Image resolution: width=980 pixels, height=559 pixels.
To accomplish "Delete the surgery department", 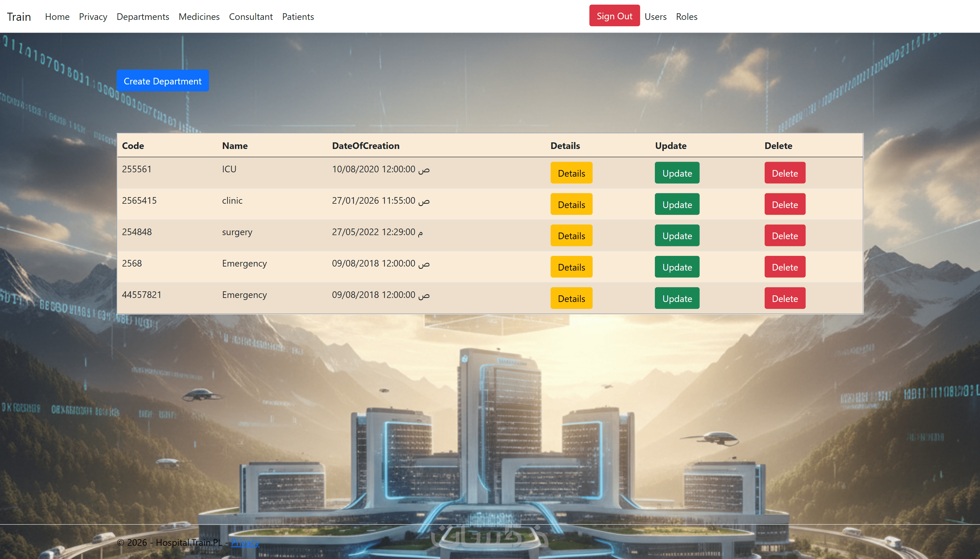I will point(785,236).
